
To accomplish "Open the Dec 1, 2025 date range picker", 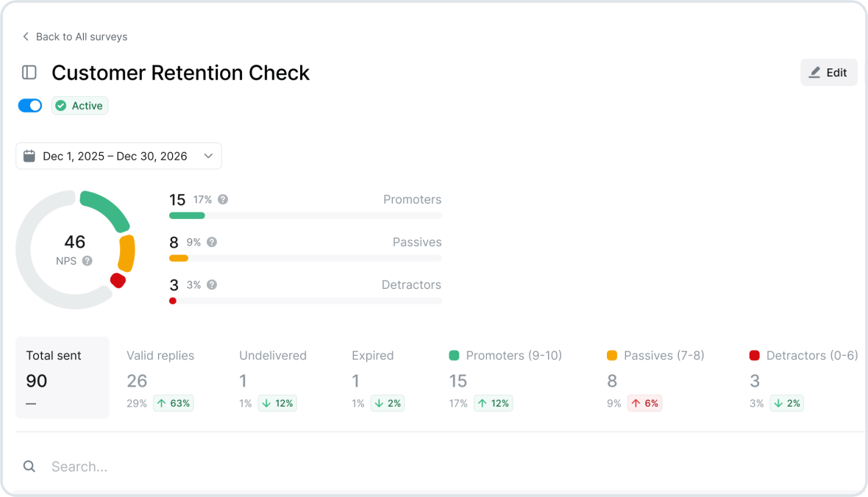I will pyautogui.click(x=118, y=156).
